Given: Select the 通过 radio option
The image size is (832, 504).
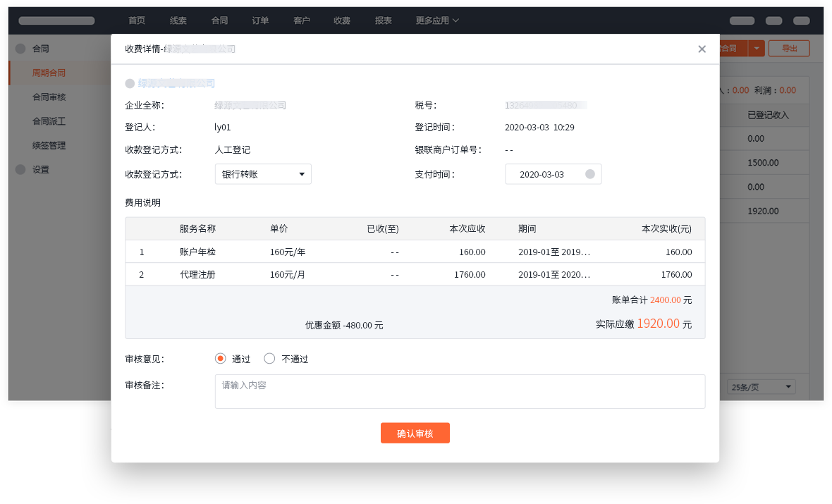Looking at the screenshot, I should tap(220, 359).
